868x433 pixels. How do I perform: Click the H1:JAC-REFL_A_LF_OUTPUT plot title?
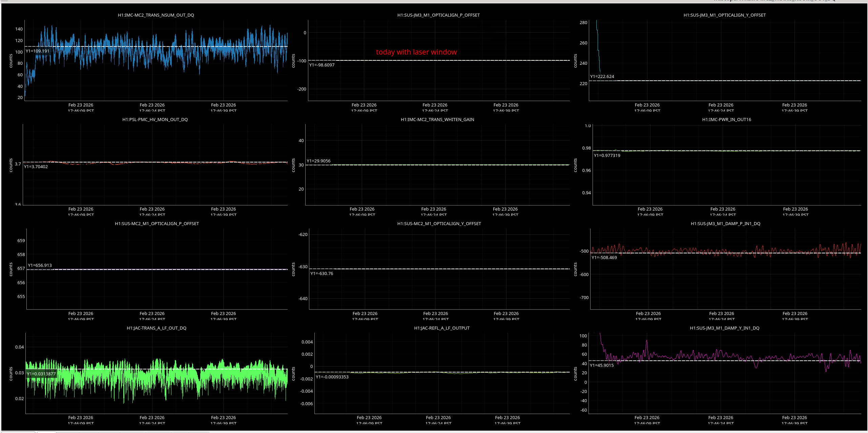pyautogui.click(x=441, y=328)
